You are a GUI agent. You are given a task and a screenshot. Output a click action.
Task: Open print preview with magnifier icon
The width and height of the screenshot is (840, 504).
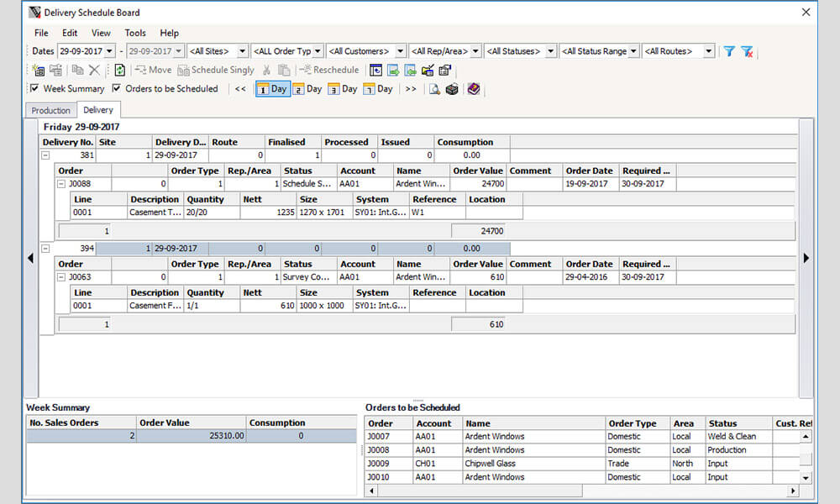coord(435,89)
